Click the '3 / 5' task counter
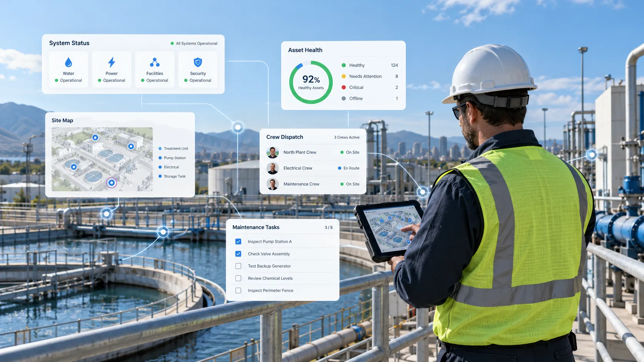Screen dimensions: 644x362 pos(329,227)
